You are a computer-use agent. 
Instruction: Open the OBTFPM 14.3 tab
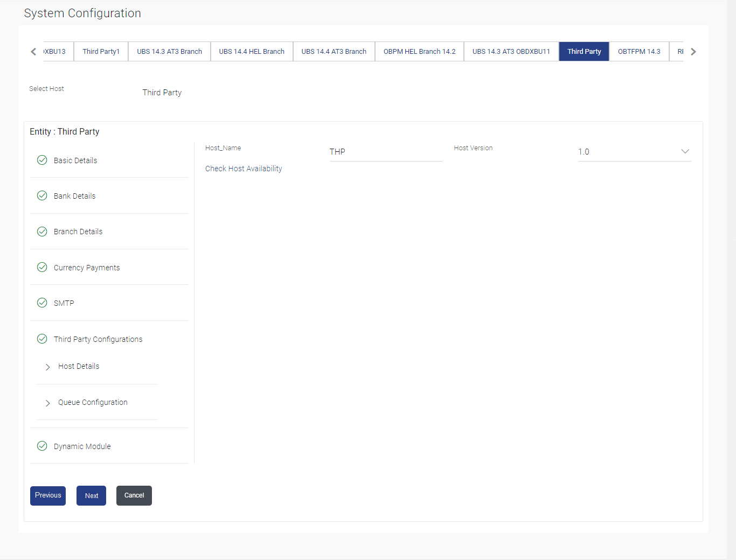[639, 52]
